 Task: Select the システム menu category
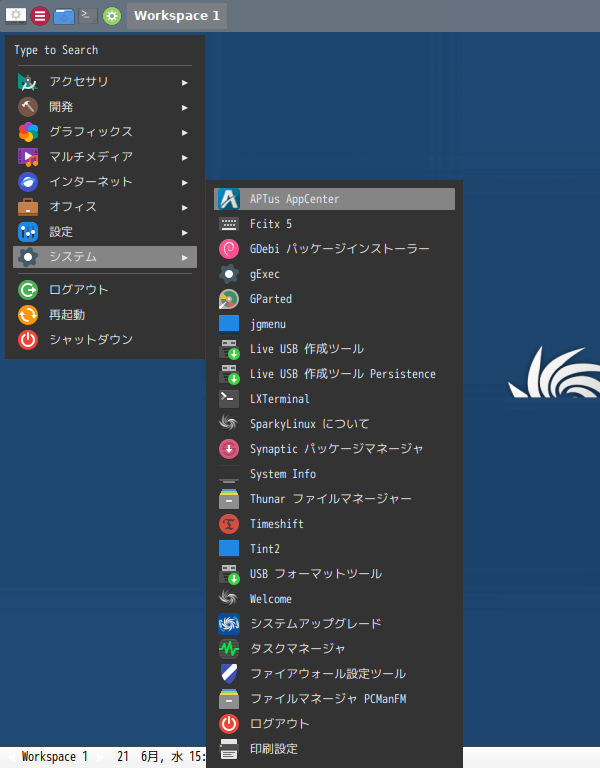[x=105, y=257]
